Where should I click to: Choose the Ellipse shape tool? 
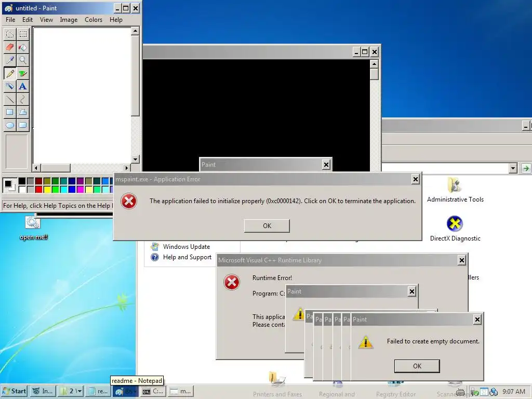click(10, 125)
